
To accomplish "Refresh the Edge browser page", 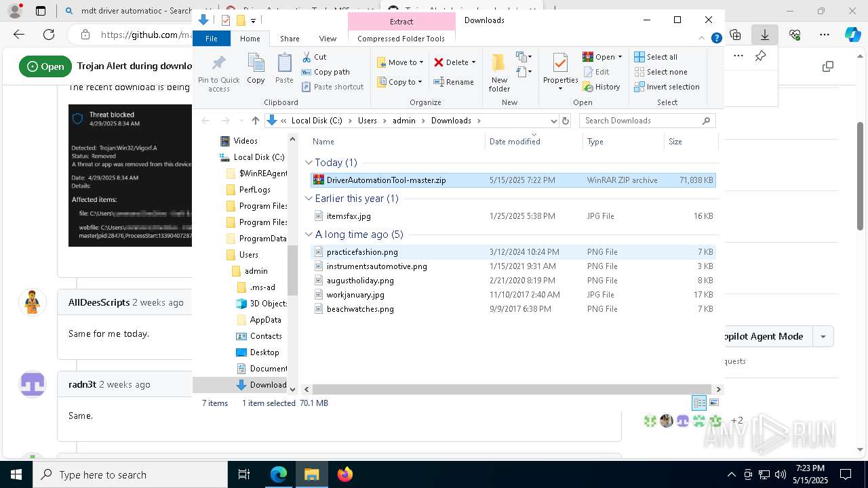I will (x=49, y=35).
